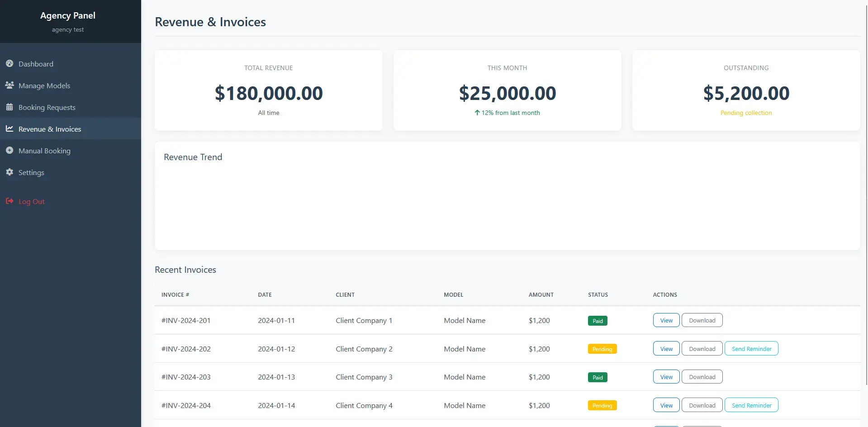Click the Revenue & Invoices chart icon
Image resolution: width=868 pixels, height=427 pixels.
point(9,129)
